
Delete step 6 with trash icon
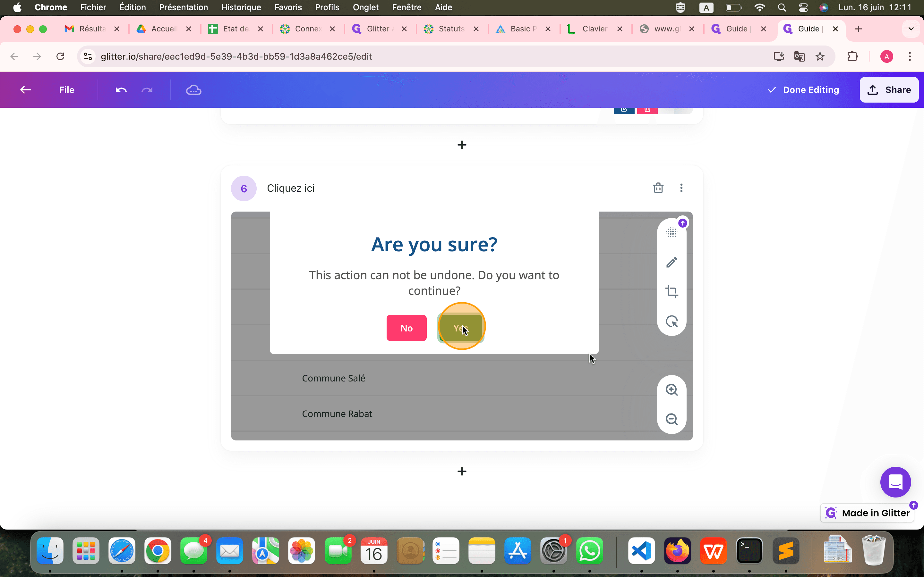click(658, 188)
